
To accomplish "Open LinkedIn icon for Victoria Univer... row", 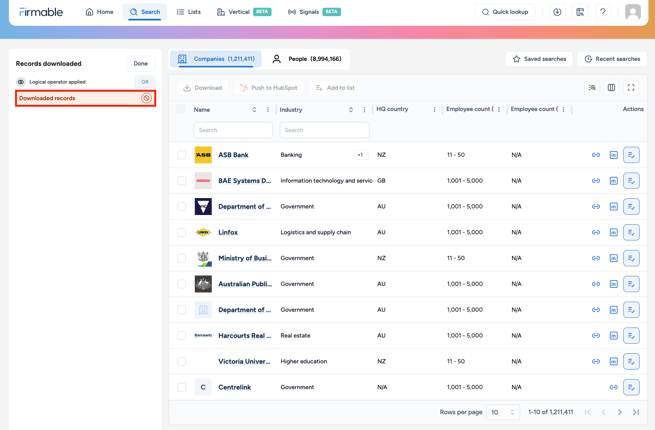I will [x=613, y=361].
